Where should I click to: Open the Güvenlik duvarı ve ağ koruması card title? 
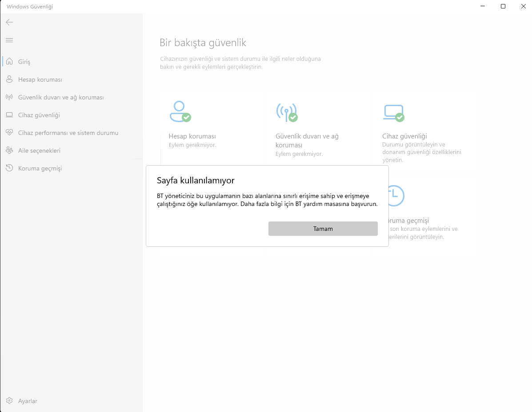pos(307,141)
